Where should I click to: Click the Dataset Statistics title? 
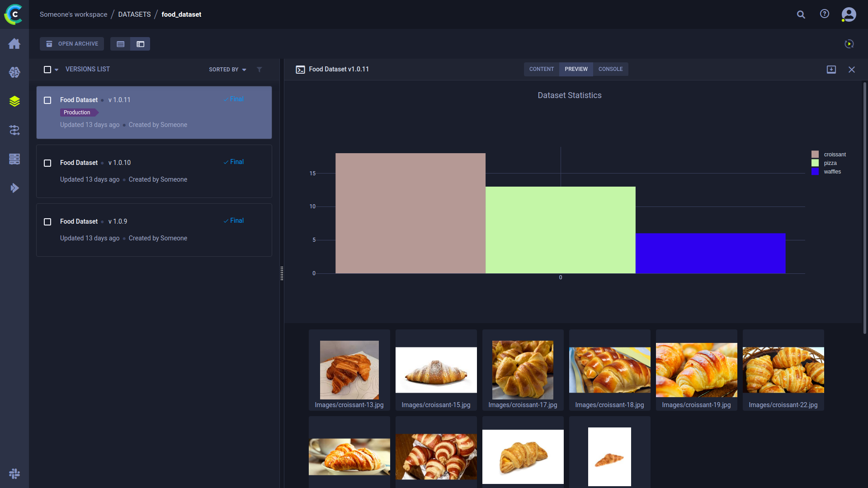(570, 95)
